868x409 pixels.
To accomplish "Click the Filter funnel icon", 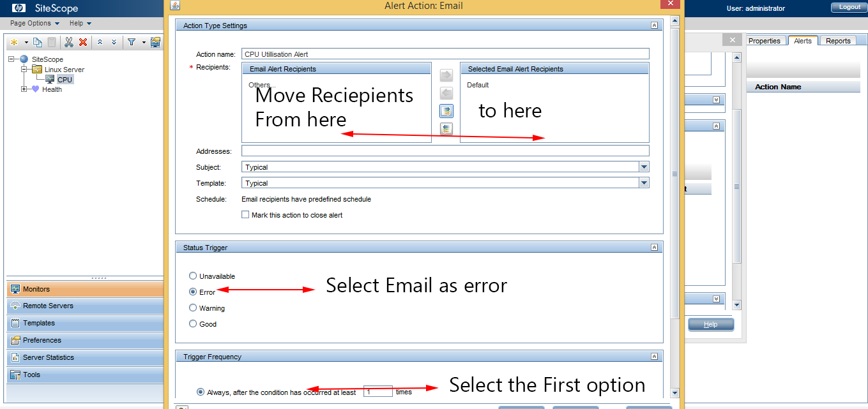I will (x=132, y=42).
